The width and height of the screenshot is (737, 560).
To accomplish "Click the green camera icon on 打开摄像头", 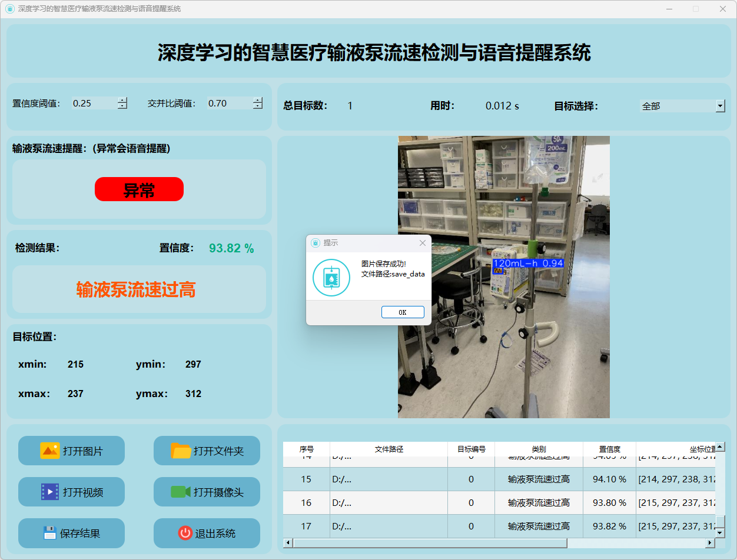I will coord(181,492).
